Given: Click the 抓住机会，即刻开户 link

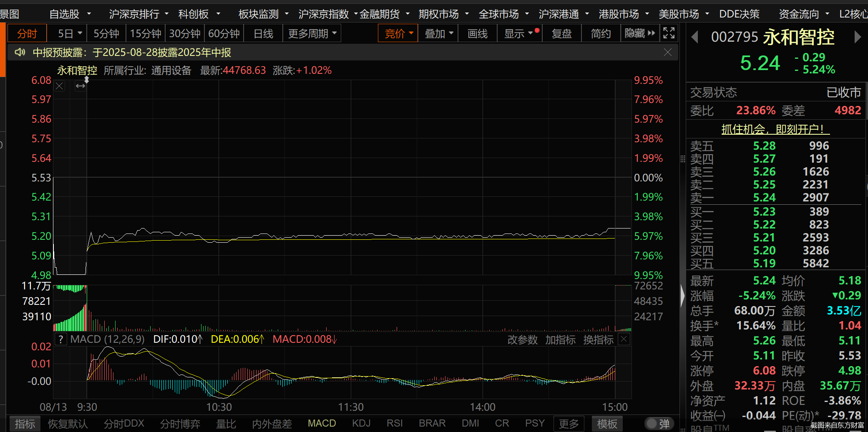Looking at the screenshot, I should tap(775, 129).
